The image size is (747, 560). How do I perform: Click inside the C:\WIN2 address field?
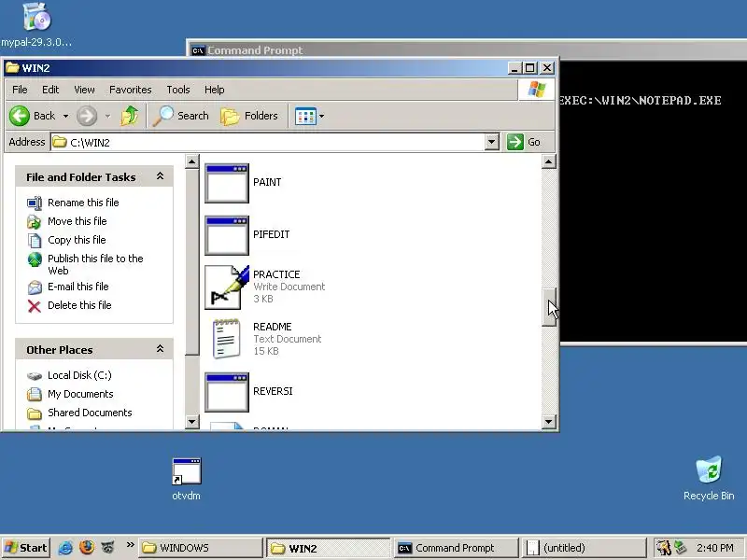point(268,142)
